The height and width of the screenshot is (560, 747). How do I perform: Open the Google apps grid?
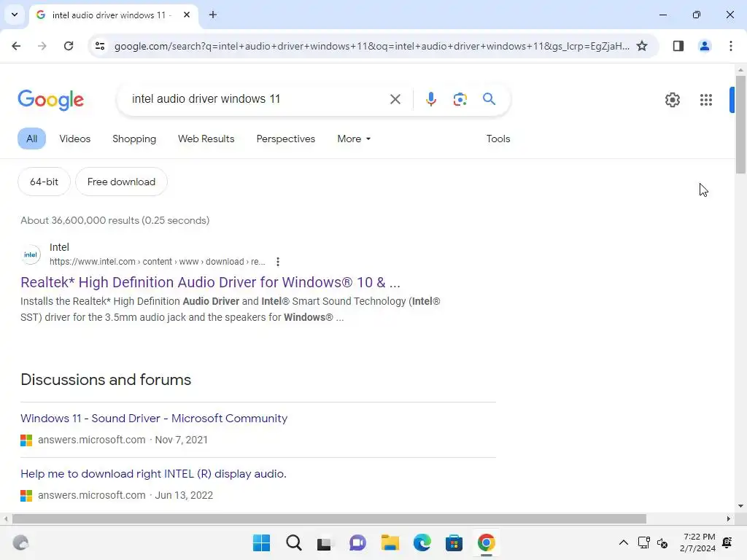[x=706, y=99]
